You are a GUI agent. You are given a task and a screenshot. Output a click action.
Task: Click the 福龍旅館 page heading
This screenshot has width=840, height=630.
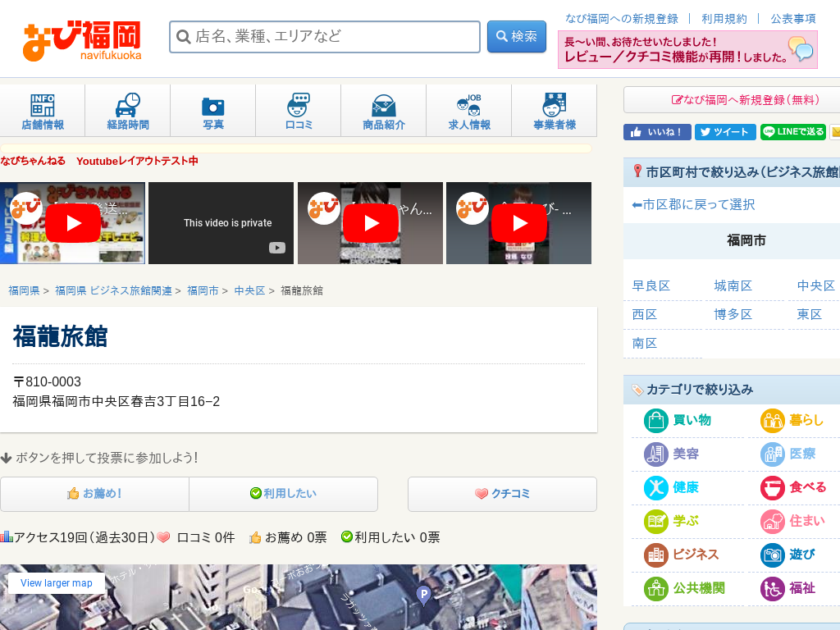(x=60, y=336)
